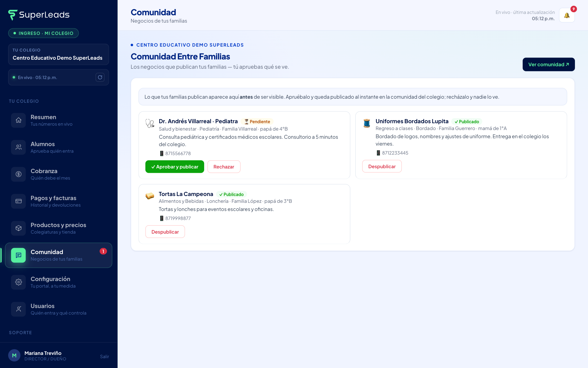The height and width of the screenshot is (368, 588).
Task: Click the Configuración gear icon
Action: 19,282
